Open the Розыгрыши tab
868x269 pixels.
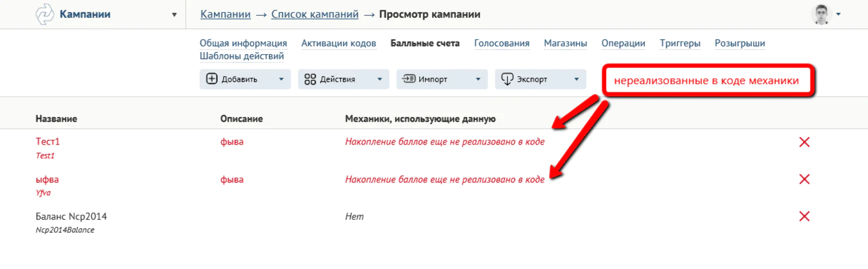(740, 43)
